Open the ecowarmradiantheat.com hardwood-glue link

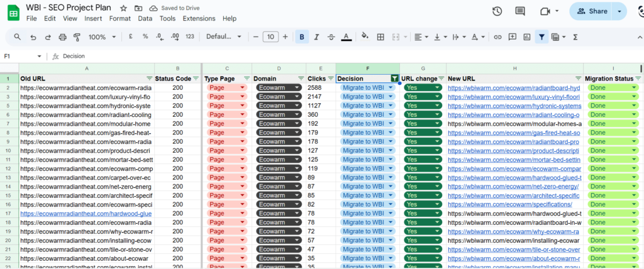86,214
